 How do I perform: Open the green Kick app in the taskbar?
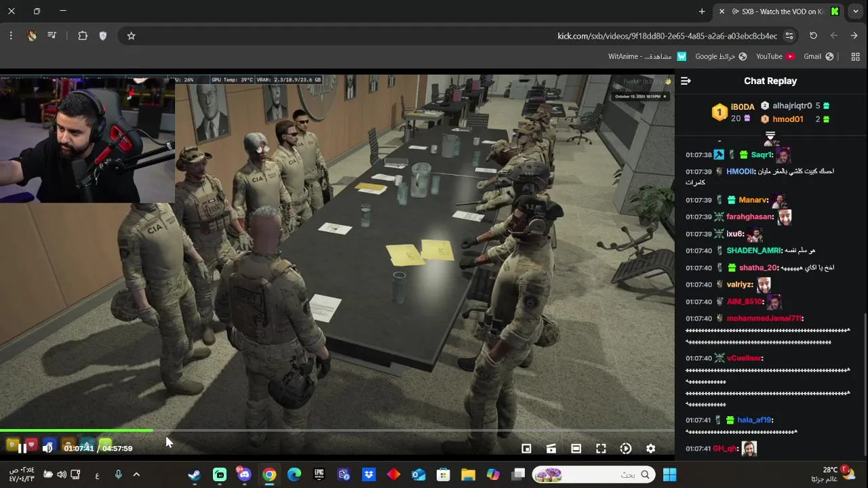[220, 474]
